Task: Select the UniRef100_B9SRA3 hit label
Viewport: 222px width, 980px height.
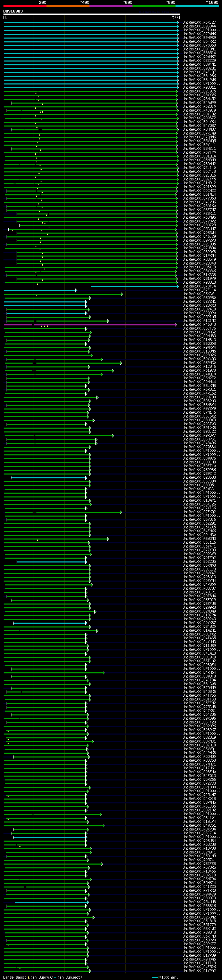Action: (199, 401)
